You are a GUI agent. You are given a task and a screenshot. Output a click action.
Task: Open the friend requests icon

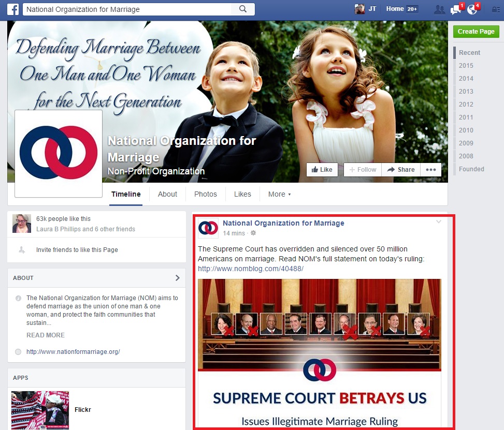click(x=439, y=9)
